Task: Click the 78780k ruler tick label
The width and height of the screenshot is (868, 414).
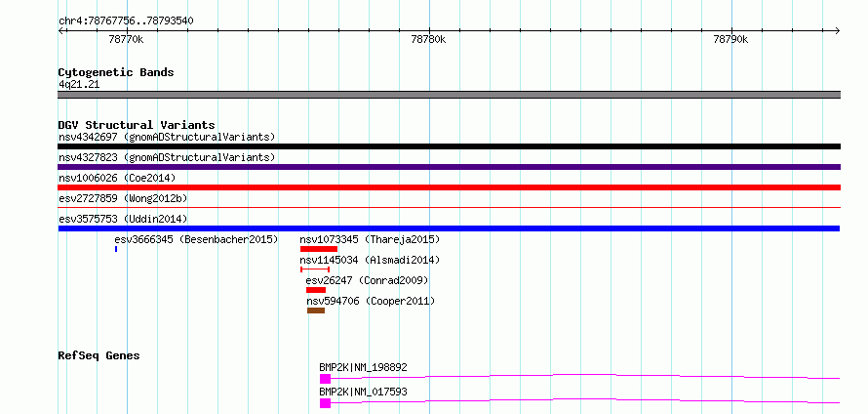Action: tap(429, 39)
